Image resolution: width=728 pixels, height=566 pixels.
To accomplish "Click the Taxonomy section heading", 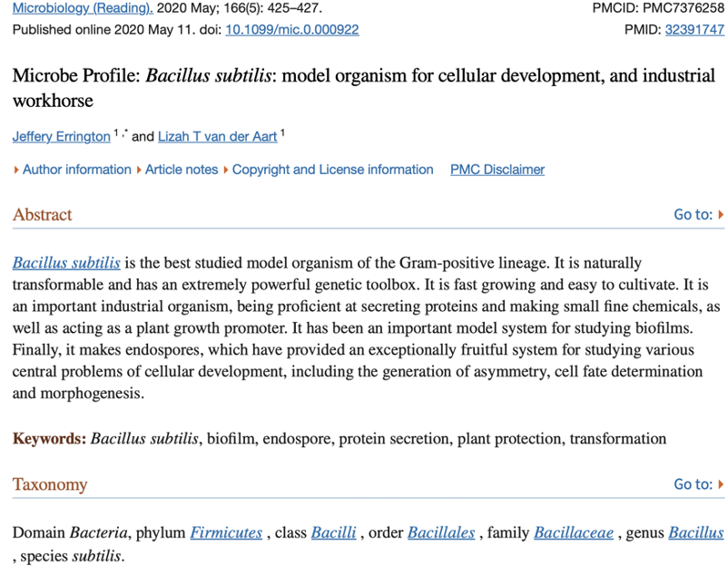I will 50,484.
